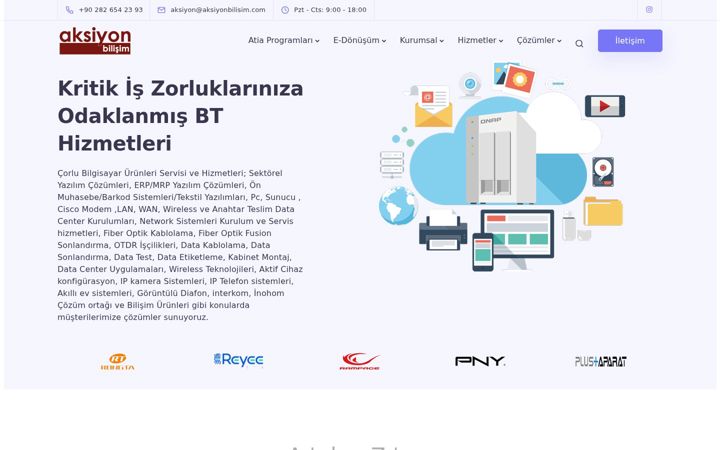
Task: Click the clock icon beside working hours
Action: (285, 10)
